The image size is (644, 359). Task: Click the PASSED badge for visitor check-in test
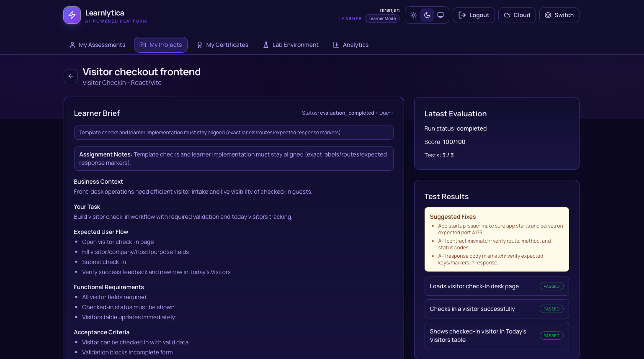[551, 309]
